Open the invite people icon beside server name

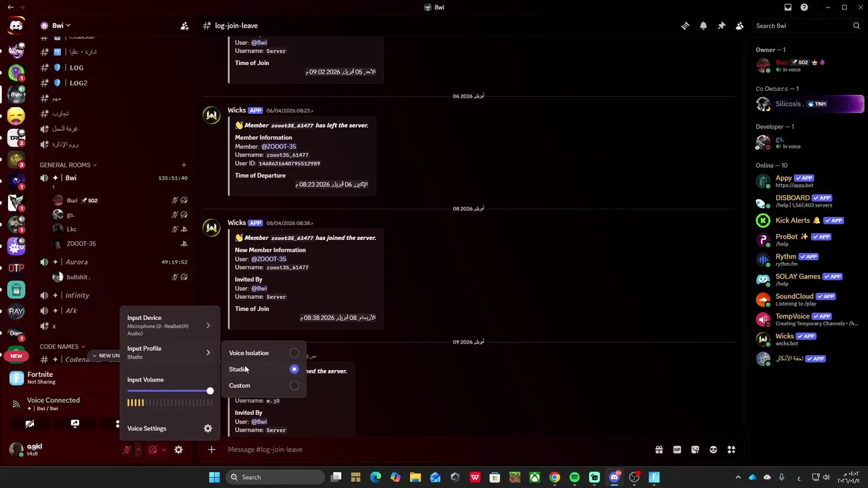[x=184, y=26]
